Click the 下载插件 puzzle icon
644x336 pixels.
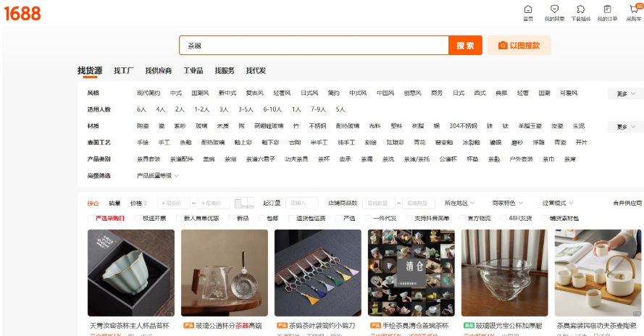click(x=581, y=9)
